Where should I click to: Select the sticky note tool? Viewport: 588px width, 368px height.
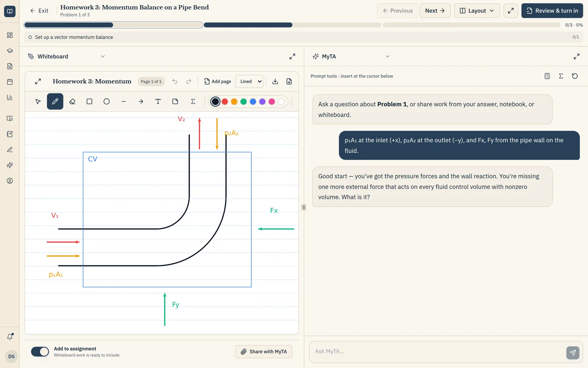(175, 102)
